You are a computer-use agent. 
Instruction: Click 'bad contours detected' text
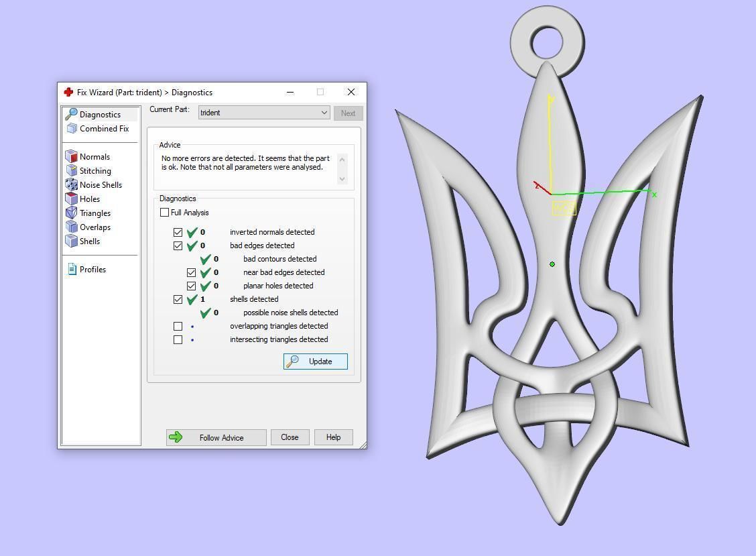tap(280, 259)
